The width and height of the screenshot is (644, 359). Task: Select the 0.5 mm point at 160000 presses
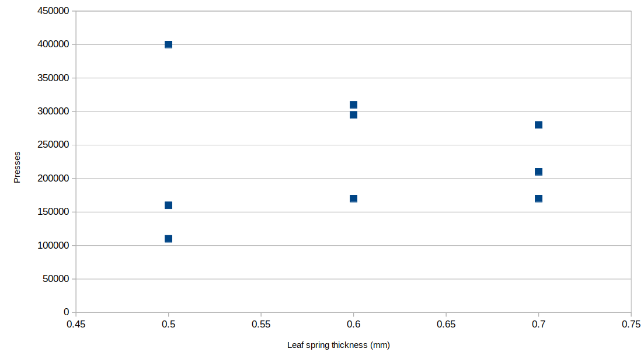(x=169, y=205)
